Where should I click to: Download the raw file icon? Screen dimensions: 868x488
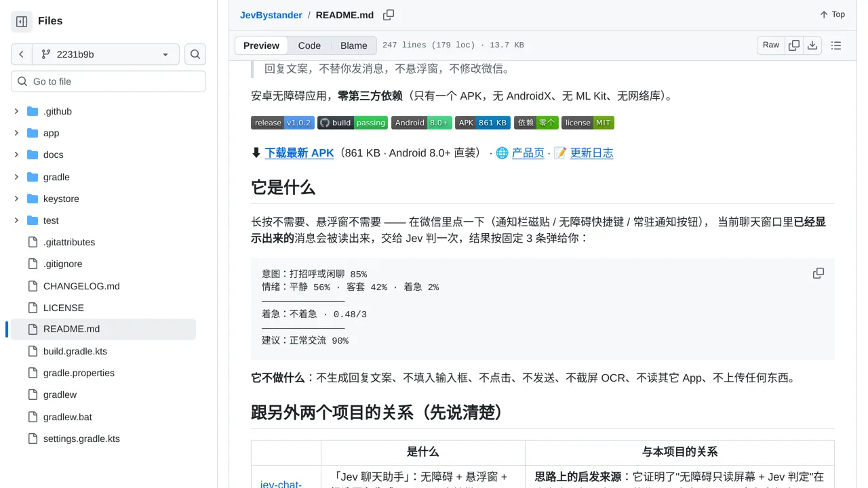click(x=812, y=45)
